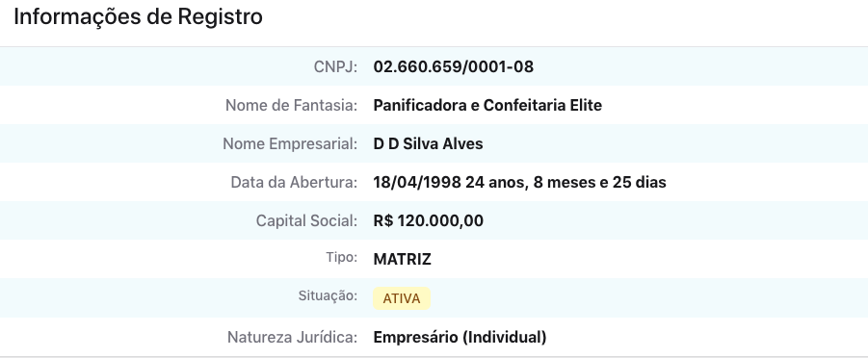Click the R$ 120.000,00 capital value
The width and height of the screenshot is (868, 358).
[x=429, y=220]
